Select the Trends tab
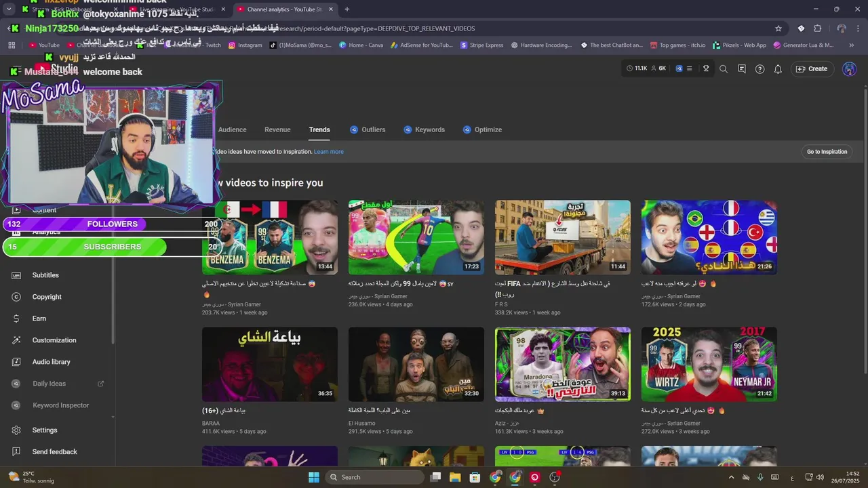 click(319, 129)
